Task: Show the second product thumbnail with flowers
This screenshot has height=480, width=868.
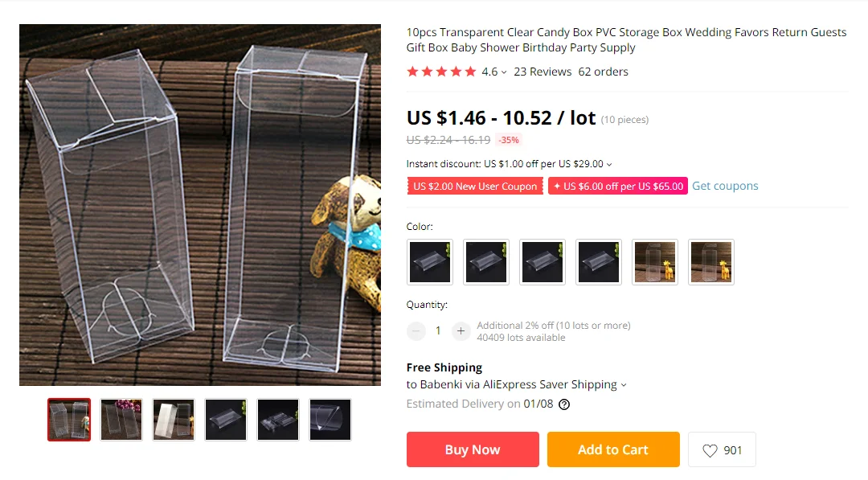Action: (121, 420)
